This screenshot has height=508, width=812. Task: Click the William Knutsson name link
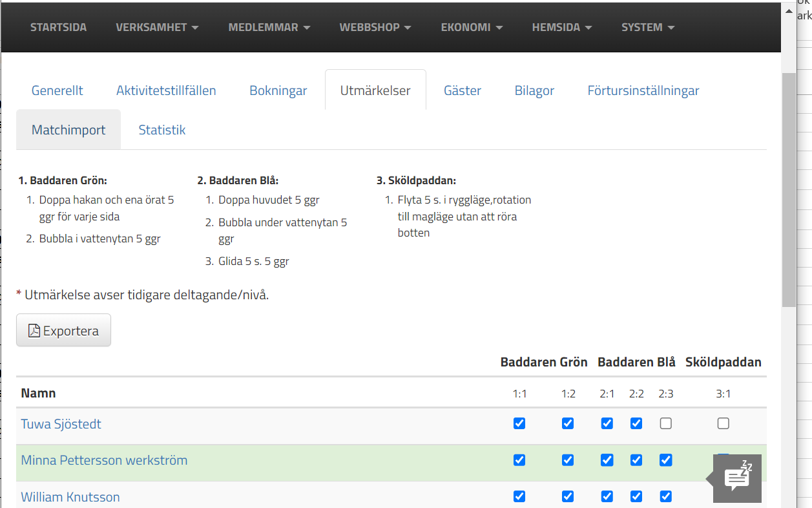tap(70, 497)
